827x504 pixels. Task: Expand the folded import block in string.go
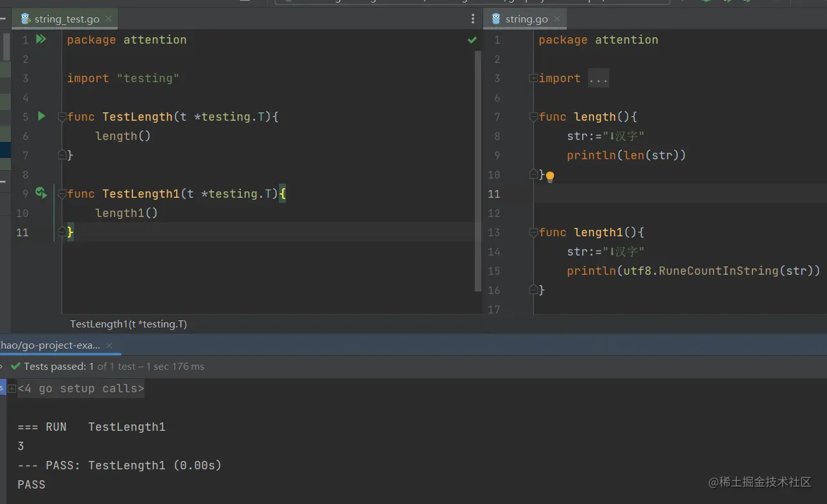pos(533,78)
